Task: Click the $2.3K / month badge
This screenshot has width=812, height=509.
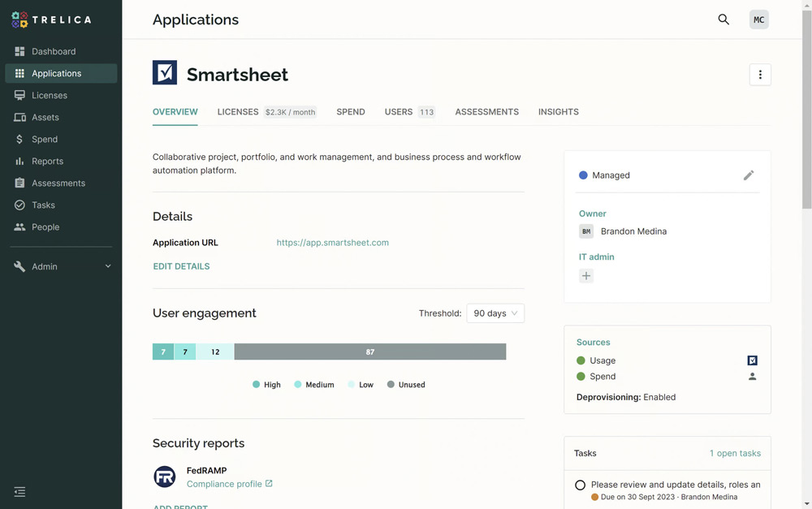Action: point(290,112)
